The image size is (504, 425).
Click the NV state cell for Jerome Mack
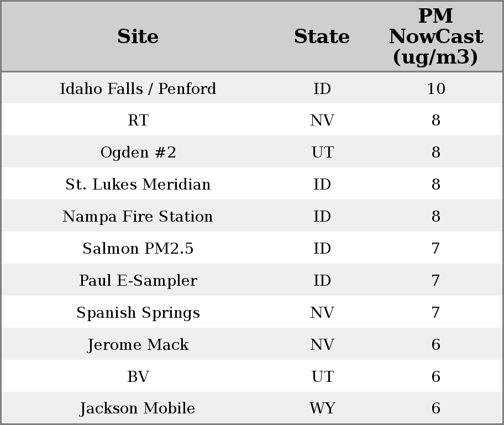pyautogui.click(x=322, y=345)
